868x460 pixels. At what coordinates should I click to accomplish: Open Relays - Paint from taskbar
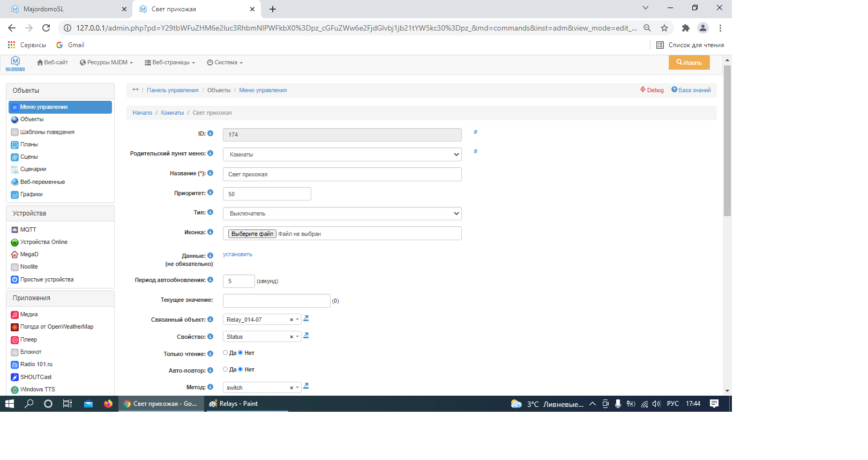(x=247, y=404)
